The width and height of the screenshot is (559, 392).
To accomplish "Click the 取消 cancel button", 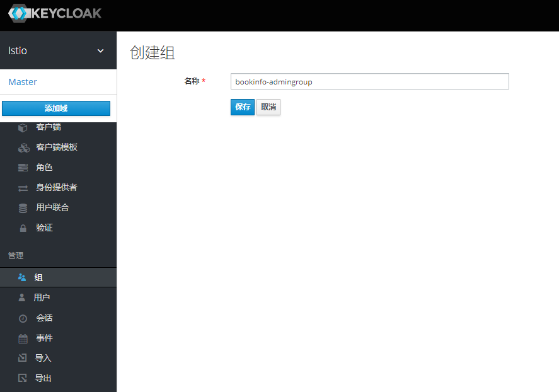I will (268, 107).
